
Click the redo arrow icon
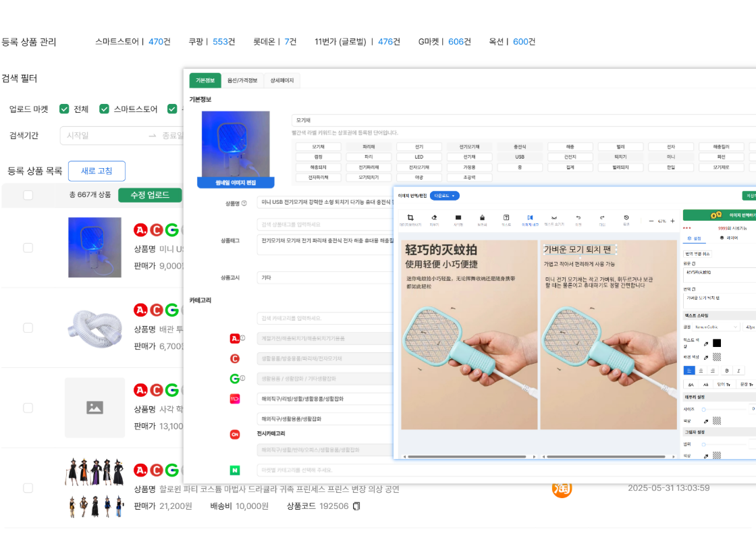click(601, 218)
